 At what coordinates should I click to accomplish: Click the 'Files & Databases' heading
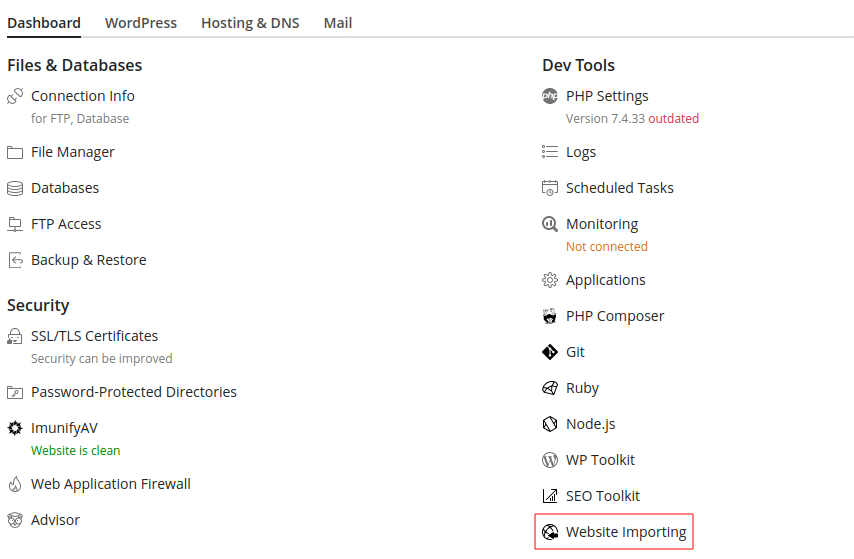(x=75, y=65)
